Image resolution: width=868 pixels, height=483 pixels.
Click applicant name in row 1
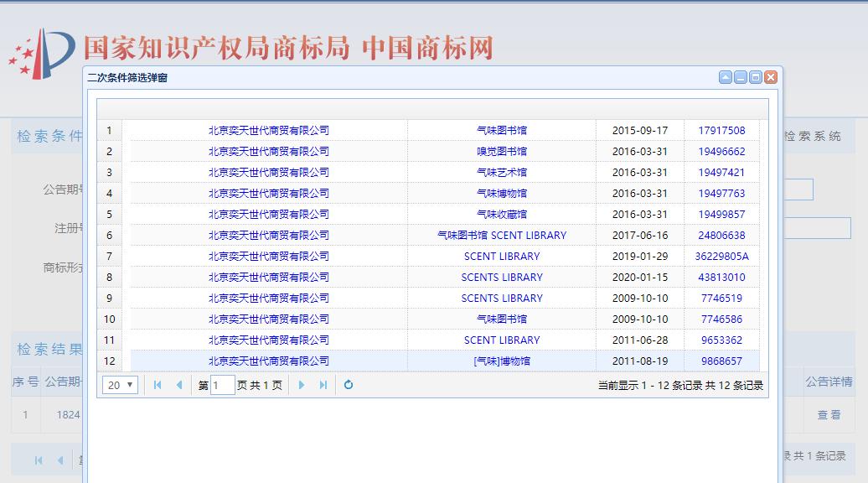(x=268, y=131)
